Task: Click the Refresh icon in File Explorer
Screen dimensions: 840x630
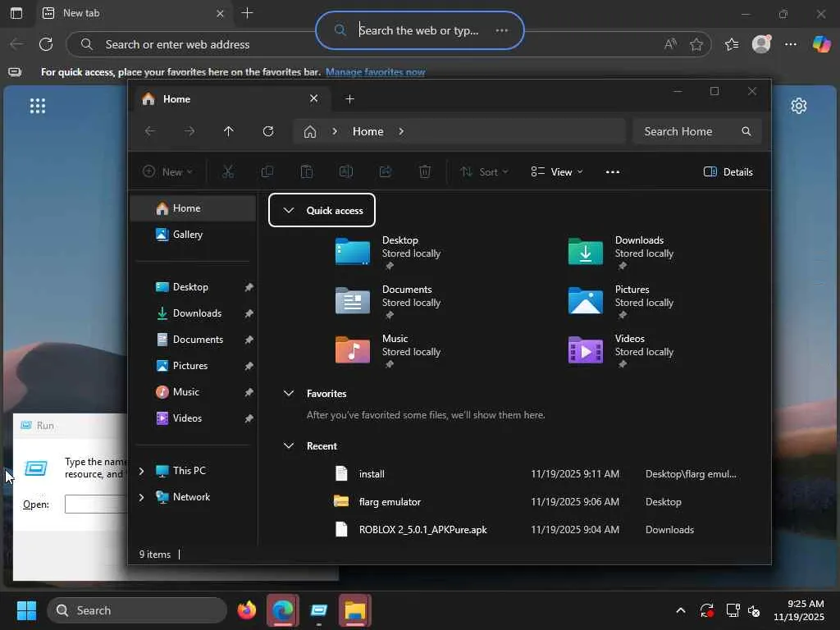Action: pyautogui.click(x=268, y=131)
